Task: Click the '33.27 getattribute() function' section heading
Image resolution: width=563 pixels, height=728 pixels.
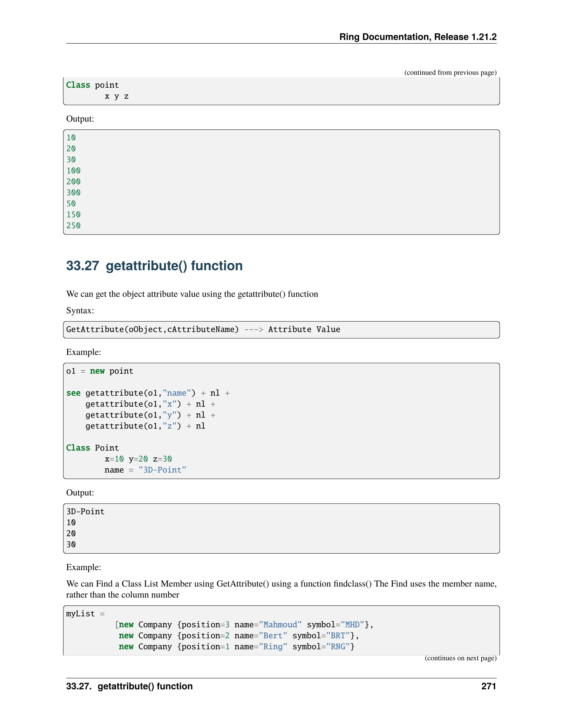Action: 154,266
